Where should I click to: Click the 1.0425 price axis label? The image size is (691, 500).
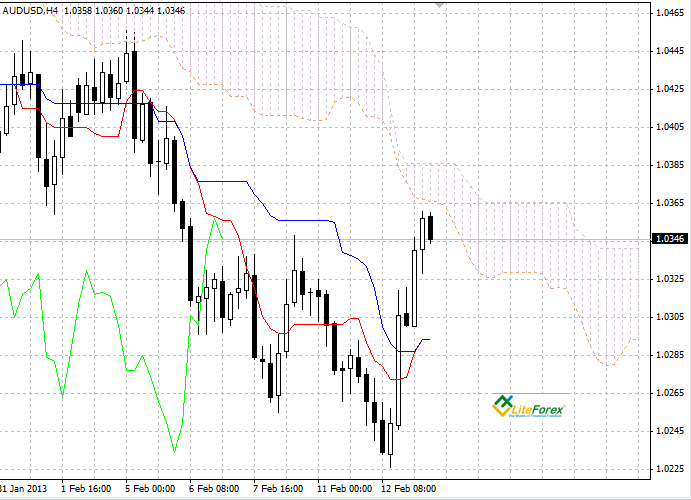[x=670, y=89]
